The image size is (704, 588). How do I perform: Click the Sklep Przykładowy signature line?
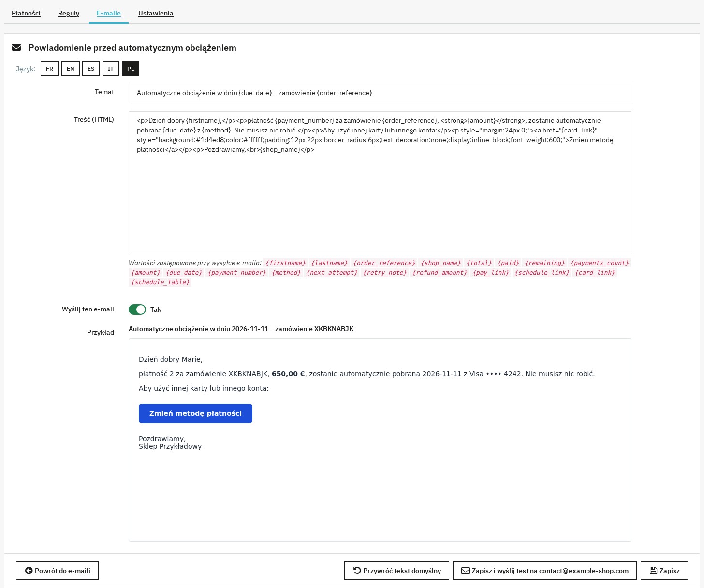[x=170, y=446]
